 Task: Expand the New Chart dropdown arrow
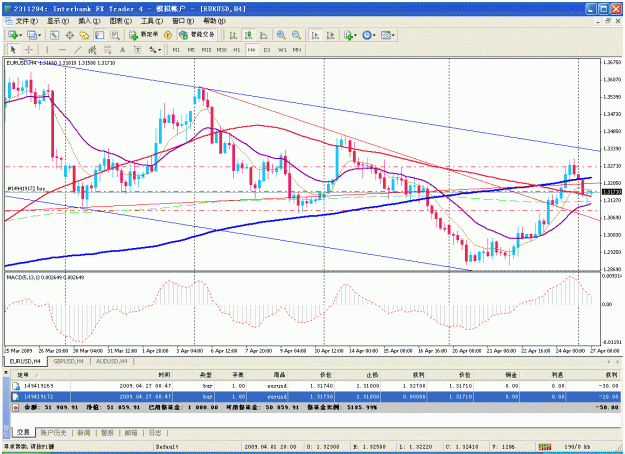(20, 35)
